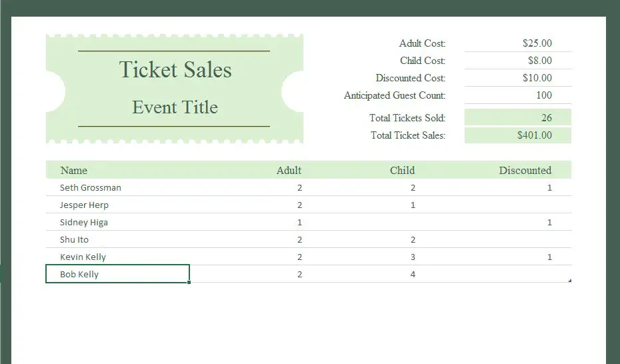Click the Discounted column header
The image size is (620, 364).
pyautogui.click(x=525, y=171)
